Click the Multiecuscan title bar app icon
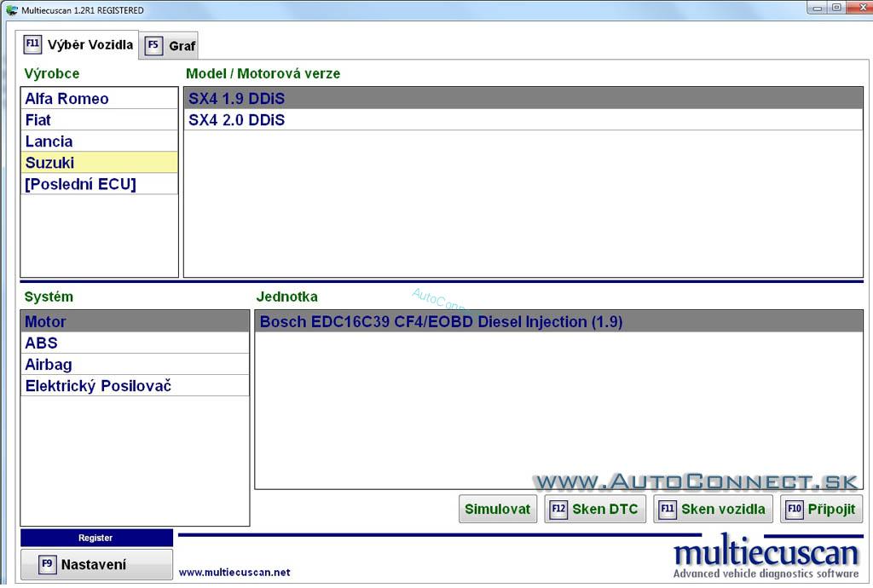 [x=11, y=10]
